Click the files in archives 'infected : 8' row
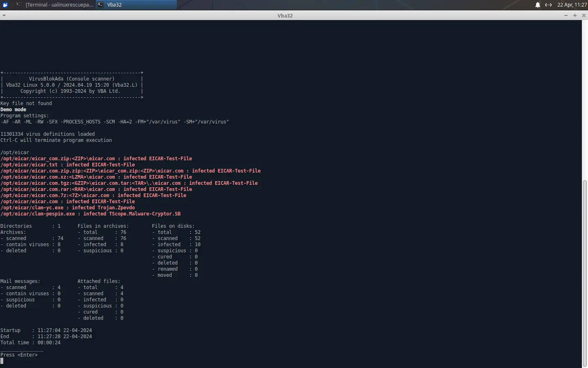The width and height of the screenshot is (588, 368). pyautogui.click(x=101, y=245)
